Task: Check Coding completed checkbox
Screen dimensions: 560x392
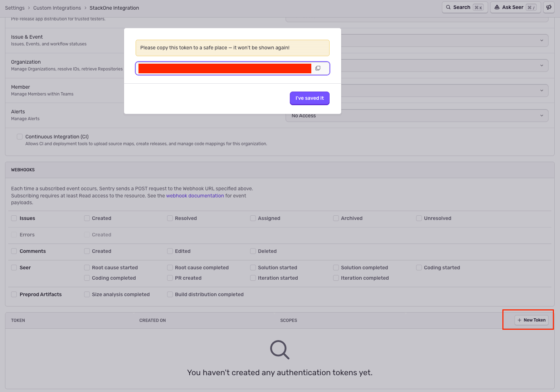Action: (x=87, y=278)
